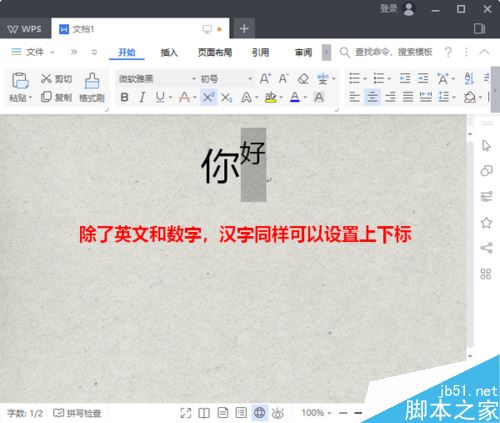Screen dimensions: 500x423
Task: Click the selection pointer sidebar icon
Action: pyautogui.click(x=486, y=146)
